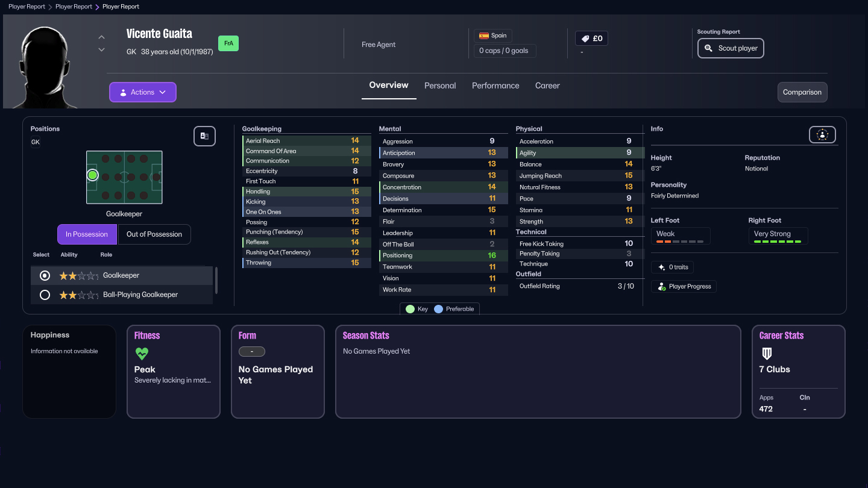Click the Right Foot Very Strong strength bar
Image resolution: width=868 pixels, height=488 pixels.
coord(778,242)
